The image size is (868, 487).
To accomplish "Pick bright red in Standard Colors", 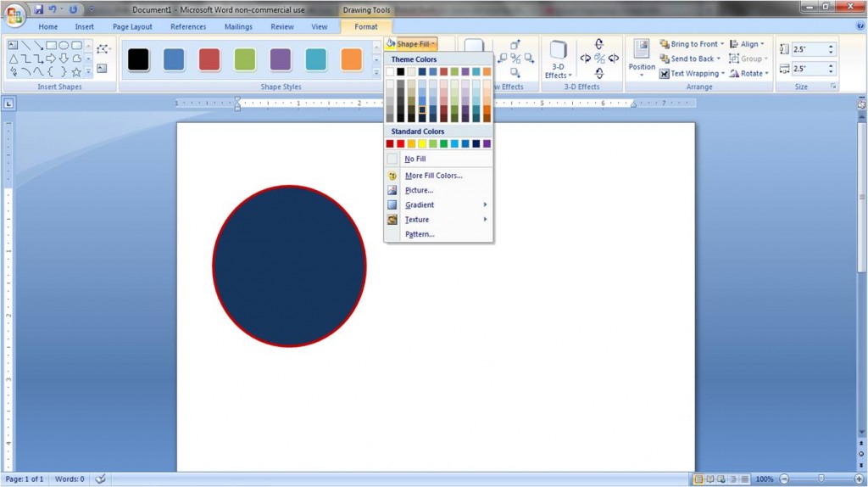I will pos(401,143).
